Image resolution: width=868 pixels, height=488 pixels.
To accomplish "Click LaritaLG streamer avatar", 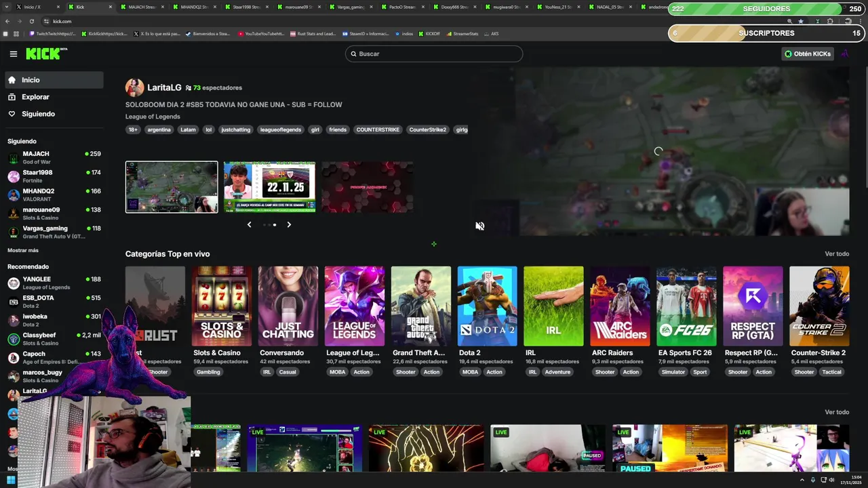I will click(x=134, y=87).
